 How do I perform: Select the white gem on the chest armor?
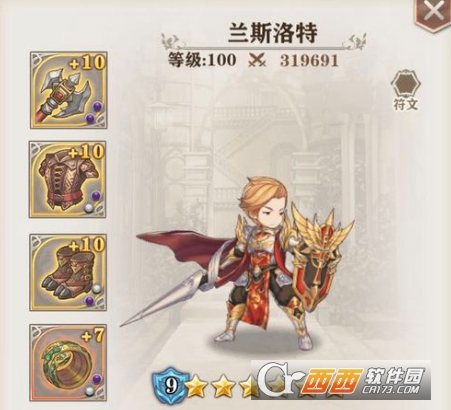pyautogui.click(x=89, y=208)
